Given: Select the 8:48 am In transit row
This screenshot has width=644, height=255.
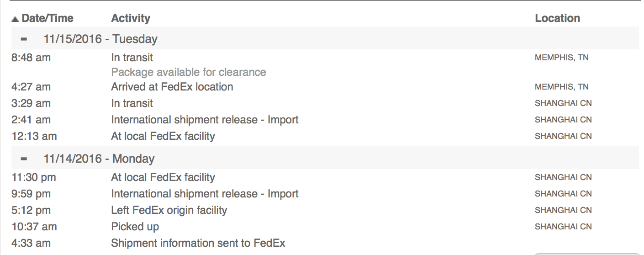Looking at the screenshot, I should pos(132,58).
